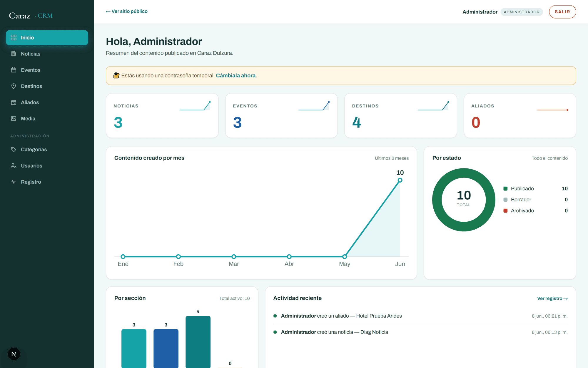Image resolution: width=588 pixels, height=368 pixels.
Task: Open the Destinos map pin icon
Action: (x=14, y=86)
